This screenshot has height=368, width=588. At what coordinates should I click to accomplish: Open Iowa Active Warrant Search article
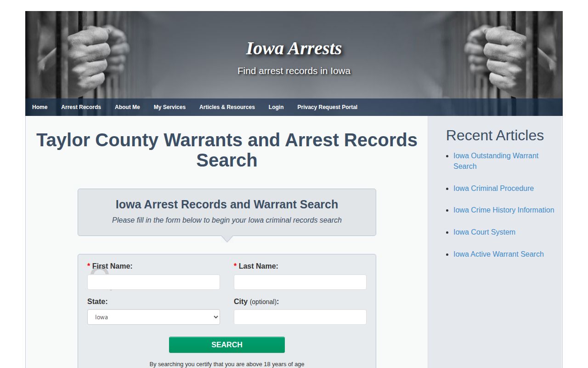click(498, 254)
